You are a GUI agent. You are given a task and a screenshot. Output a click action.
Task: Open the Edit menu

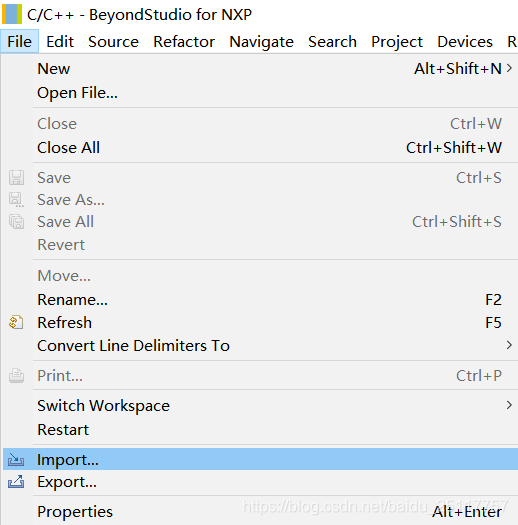coord(60,42)
